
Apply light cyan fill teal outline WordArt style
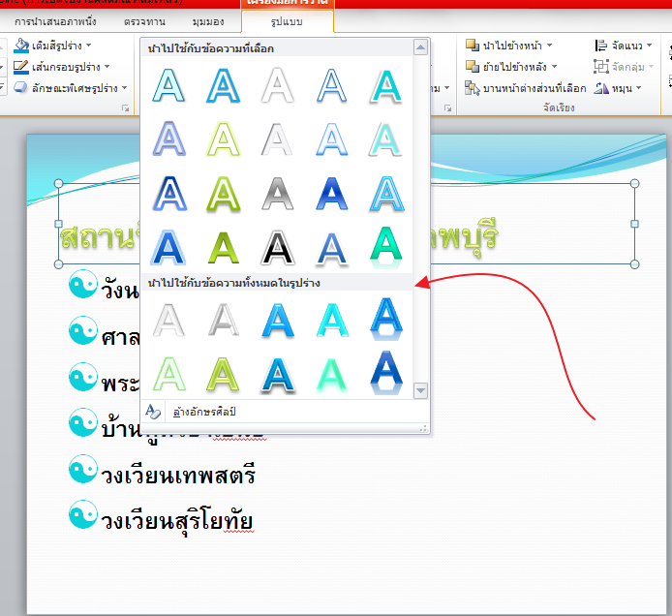click(168, 85)
